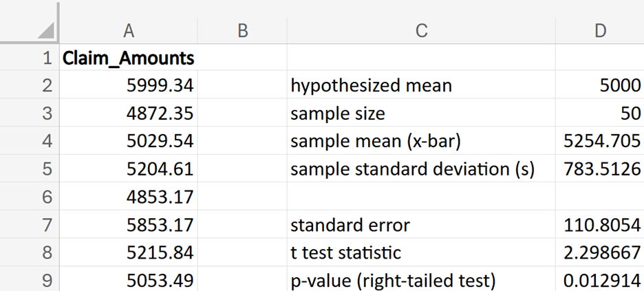Image resolution: width=644 pixels, height=291 pixels.
Task: Click the Claim_Amounts header cell
Action: coord(129,58)
